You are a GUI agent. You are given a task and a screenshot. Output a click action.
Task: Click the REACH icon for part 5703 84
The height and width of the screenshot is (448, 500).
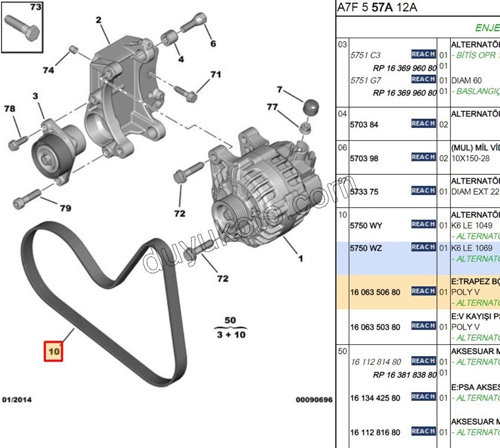422,124
